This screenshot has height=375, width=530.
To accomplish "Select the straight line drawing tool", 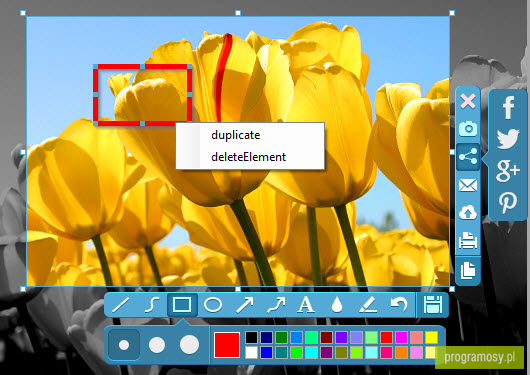I will point(120,305).
